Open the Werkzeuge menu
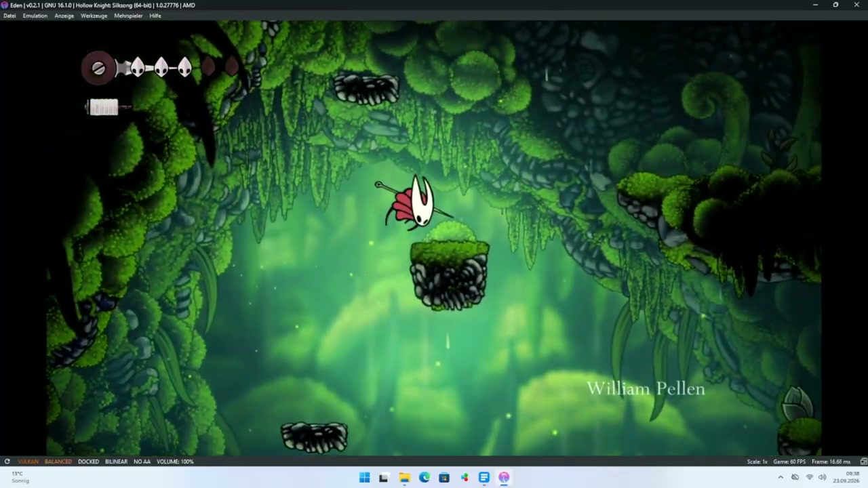Image resolution: width=868 pixels, height=488 pixels. click(x=94, y=16)
